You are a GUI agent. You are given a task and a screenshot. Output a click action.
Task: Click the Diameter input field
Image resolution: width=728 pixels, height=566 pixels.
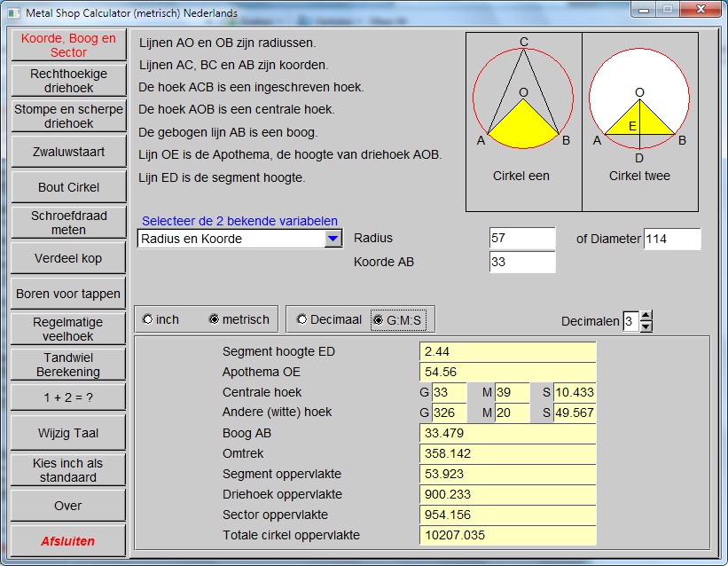pyautogui.click(x=672, y=239)
